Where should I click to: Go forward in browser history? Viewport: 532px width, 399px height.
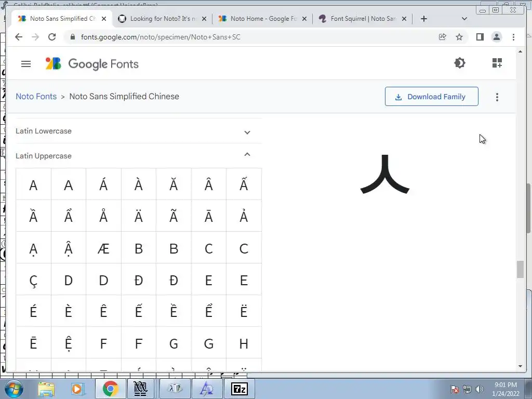click(35, 37)
